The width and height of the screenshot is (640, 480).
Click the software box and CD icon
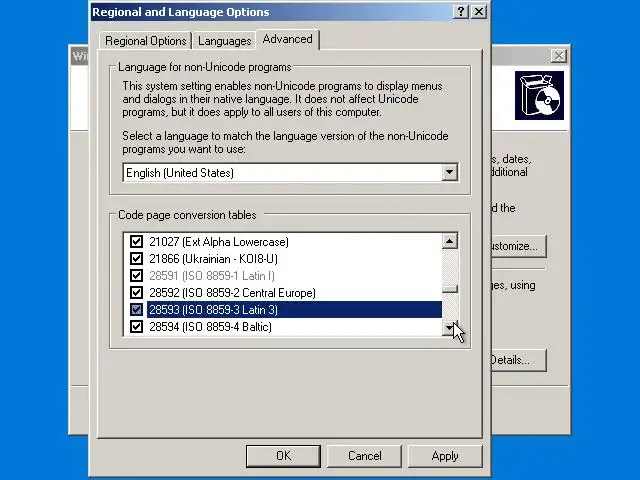click(x=539, y=96)
